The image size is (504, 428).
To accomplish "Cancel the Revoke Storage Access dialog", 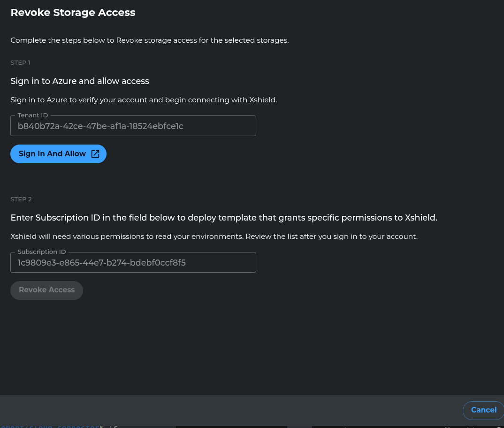I will click(483, 410).
